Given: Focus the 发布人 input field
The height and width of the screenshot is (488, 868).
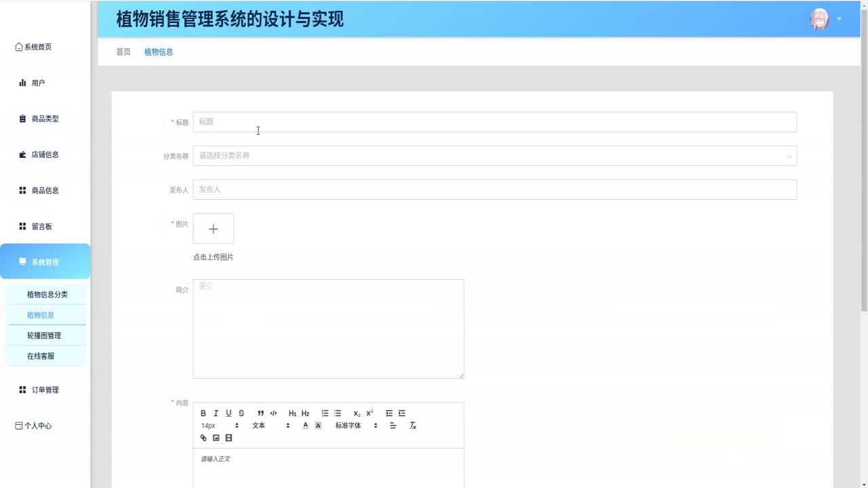Looking at the screenshot, I should (x=495, y=190).
